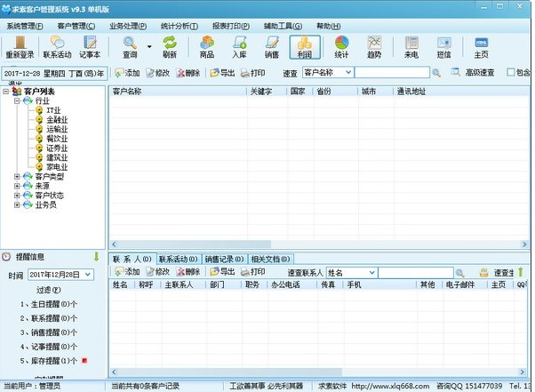Image resolution: width=535 pixels, height=392 pixels.
Task: Sort by 客户名称 column header
Action: click(x=178, y=92)
